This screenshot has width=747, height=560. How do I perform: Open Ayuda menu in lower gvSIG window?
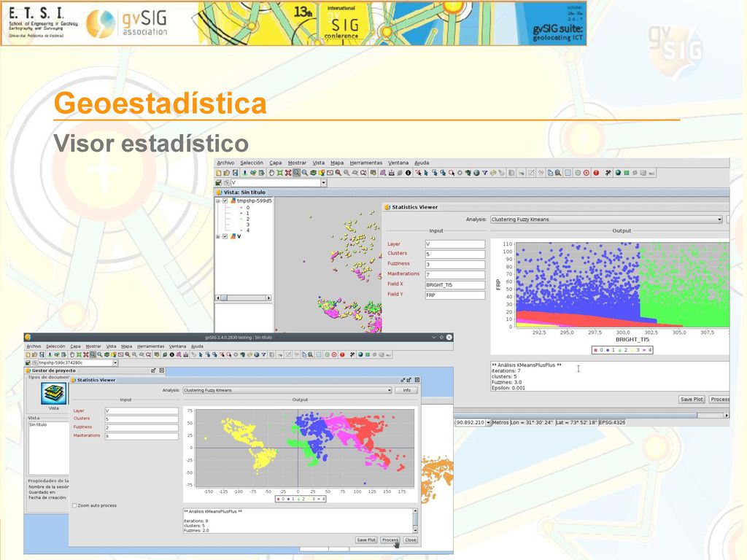pyautogui.click(x=197, y=346)
